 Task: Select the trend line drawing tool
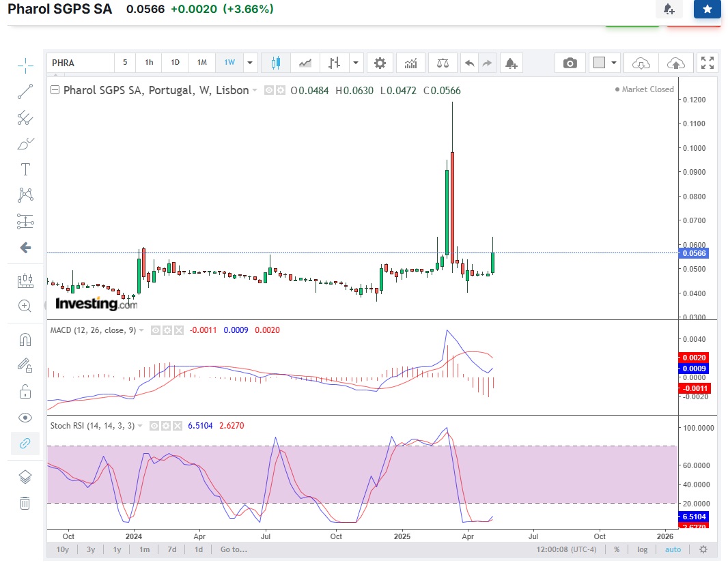(x=25, y=92)
